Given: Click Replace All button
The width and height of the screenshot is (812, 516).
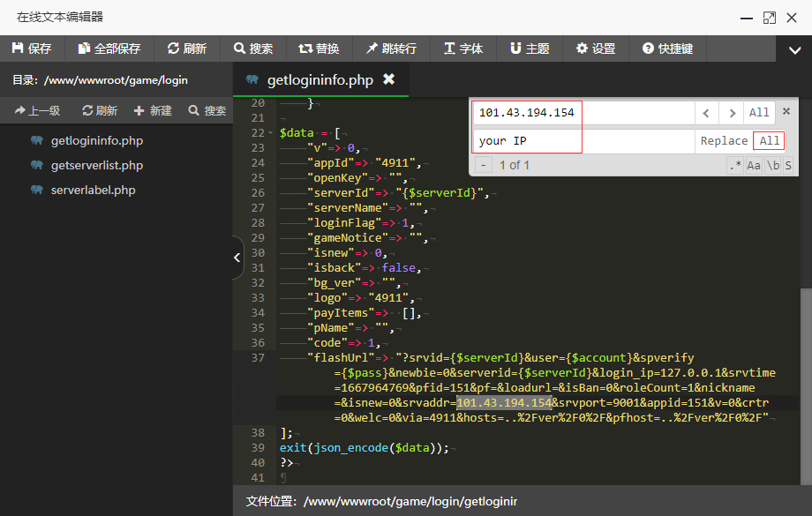Looking at the screenshot, I should tap(770, 141).
